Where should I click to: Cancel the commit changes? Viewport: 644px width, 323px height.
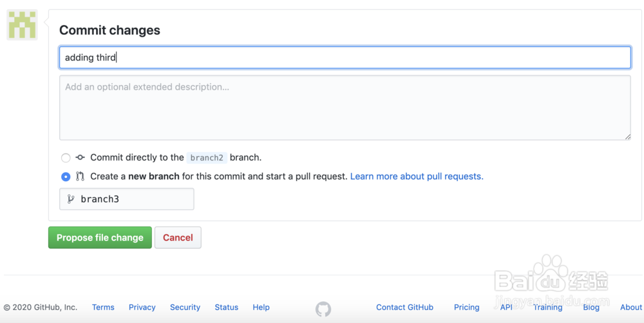178,237
